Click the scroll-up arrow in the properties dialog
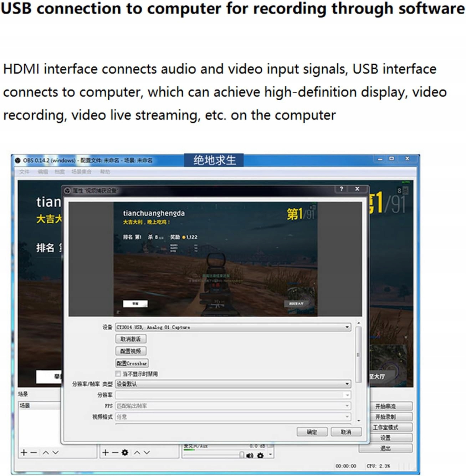Screen dimensions: 466x476 point(358,323)
